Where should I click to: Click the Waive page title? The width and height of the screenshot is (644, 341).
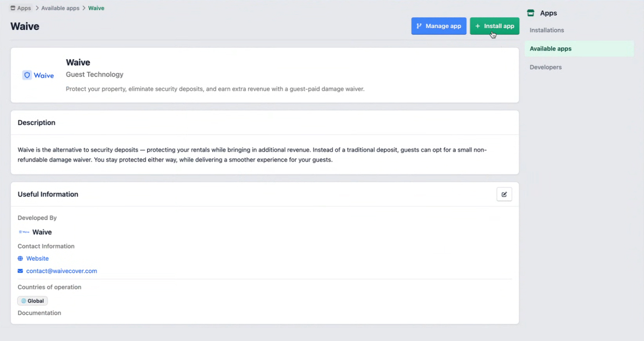[x=25, y=26]
